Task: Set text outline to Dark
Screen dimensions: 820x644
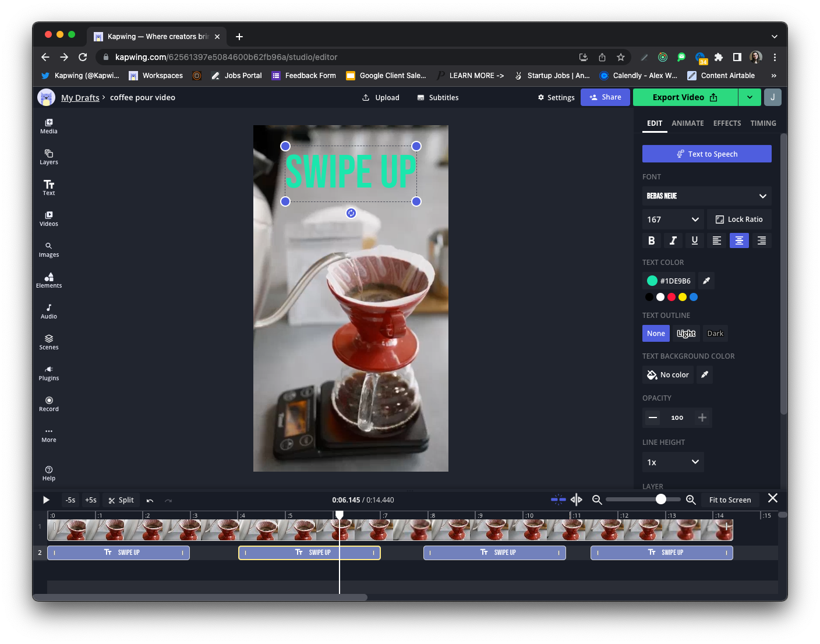Action: coord(715,334)
